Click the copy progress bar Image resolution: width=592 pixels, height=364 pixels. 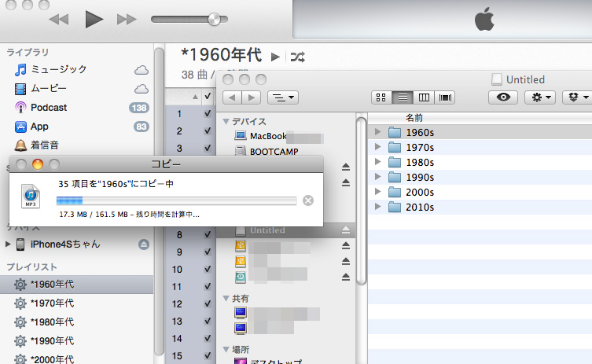coord(176,200)
